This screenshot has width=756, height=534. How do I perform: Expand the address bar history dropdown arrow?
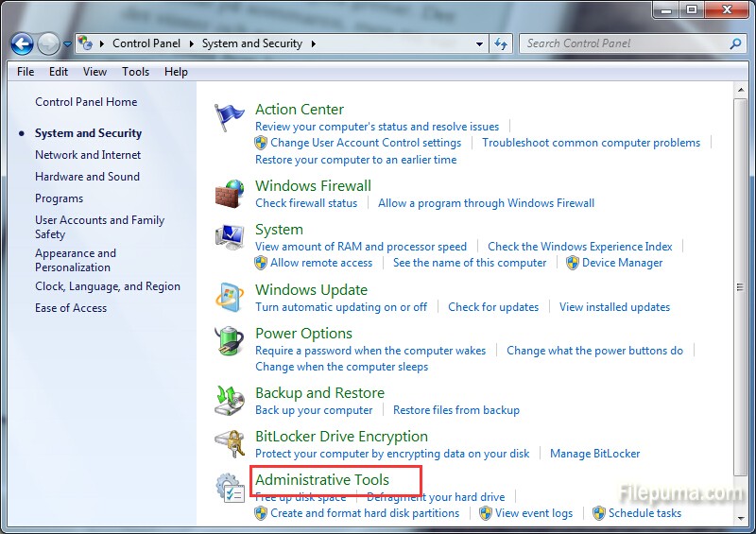(480, 43)
